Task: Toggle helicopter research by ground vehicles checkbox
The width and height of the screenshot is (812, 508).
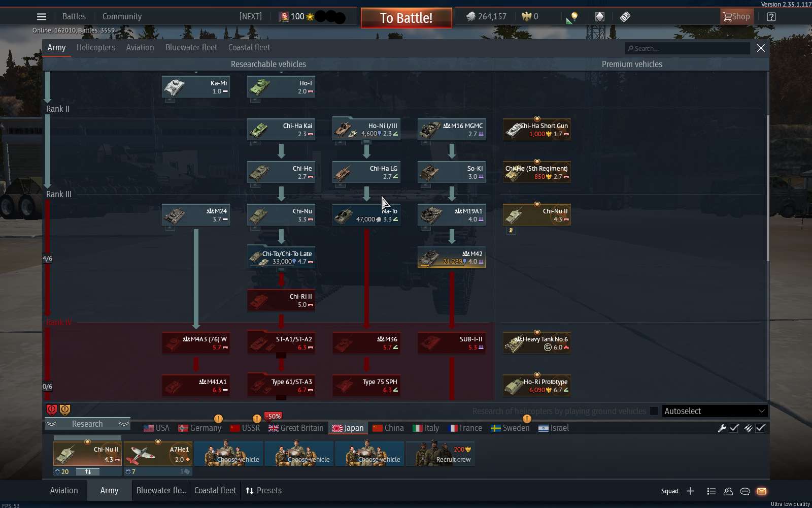Action: (x=654, y=411)
